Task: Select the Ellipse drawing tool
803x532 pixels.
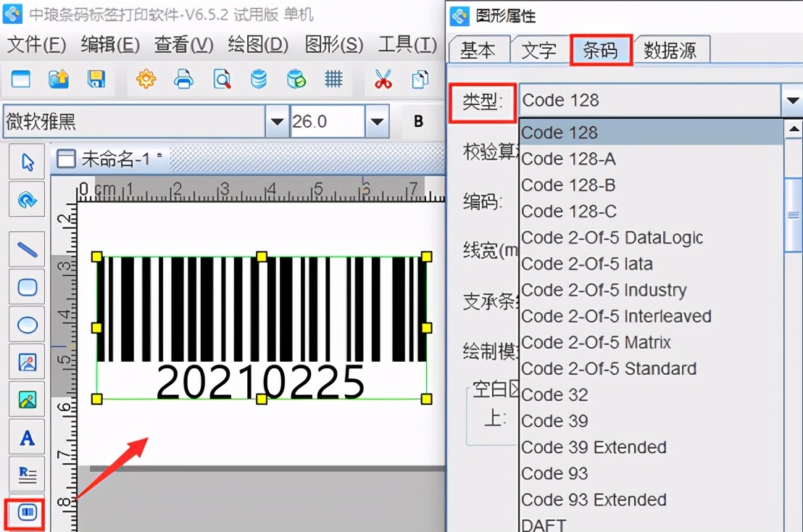Action: 26,324
